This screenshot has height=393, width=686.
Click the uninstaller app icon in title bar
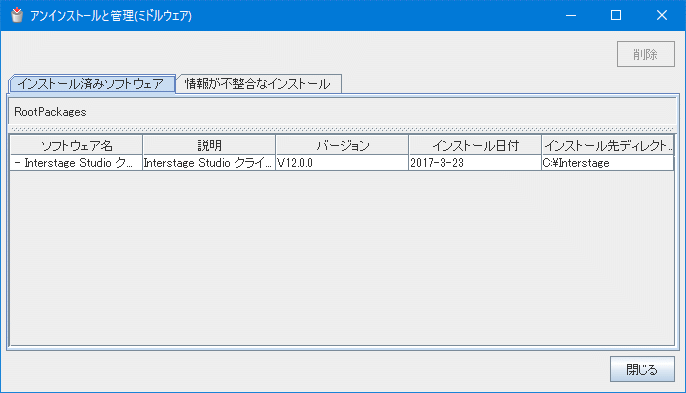(x=17, y=15)
